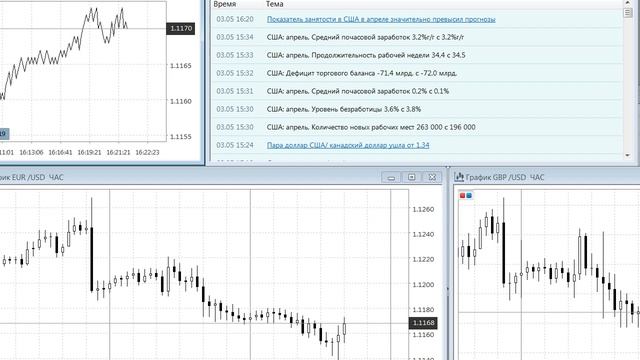Click the timestamp 03.05 15:24
The width and height of the screenshot is (640, 360).
tap(235, 145)
